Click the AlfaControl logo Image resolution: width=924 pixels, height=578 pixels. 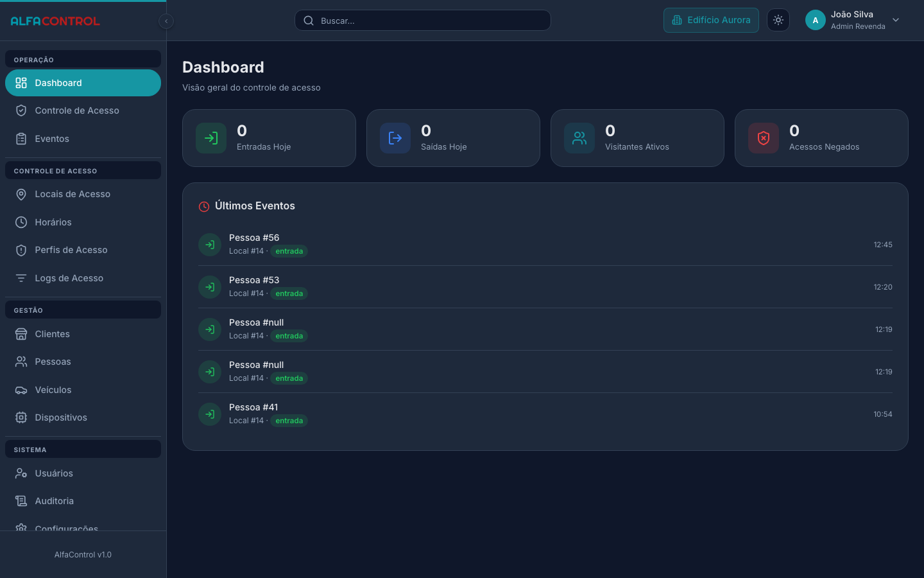[55, 21]
